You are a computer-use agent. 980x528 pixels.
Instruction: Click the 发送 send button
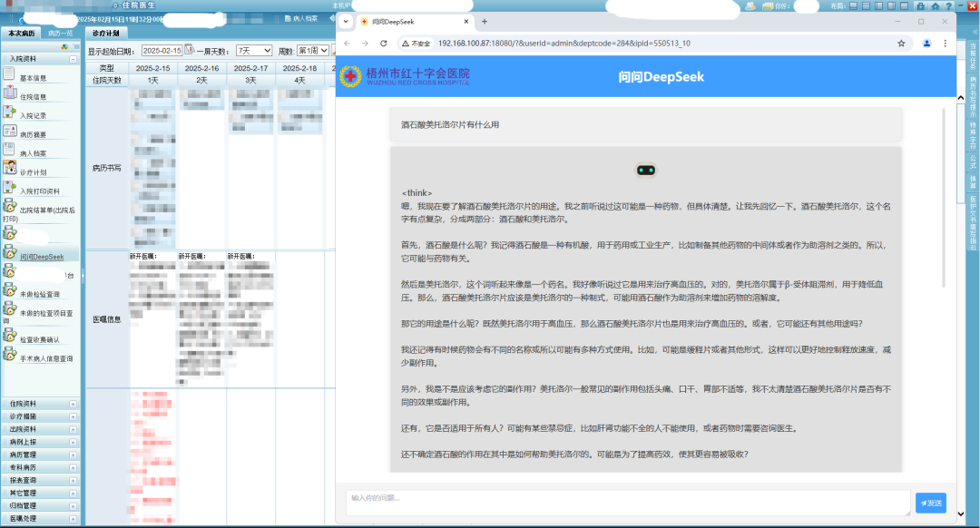[x=931, y=503]
